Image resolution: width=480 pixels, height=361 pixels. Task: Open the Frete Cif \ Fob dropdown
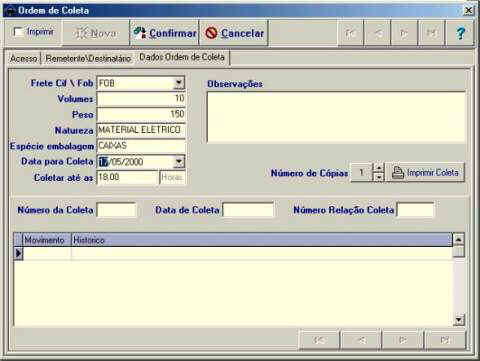[179, 83]
